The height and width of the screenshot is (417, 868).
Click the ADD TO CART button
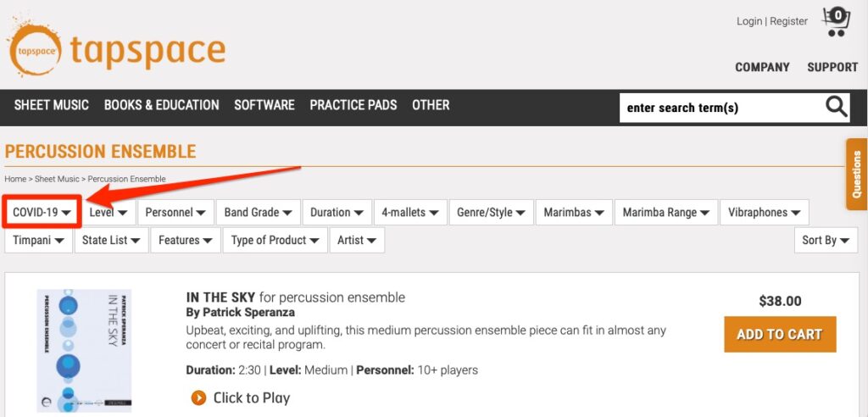pos(780,334)
